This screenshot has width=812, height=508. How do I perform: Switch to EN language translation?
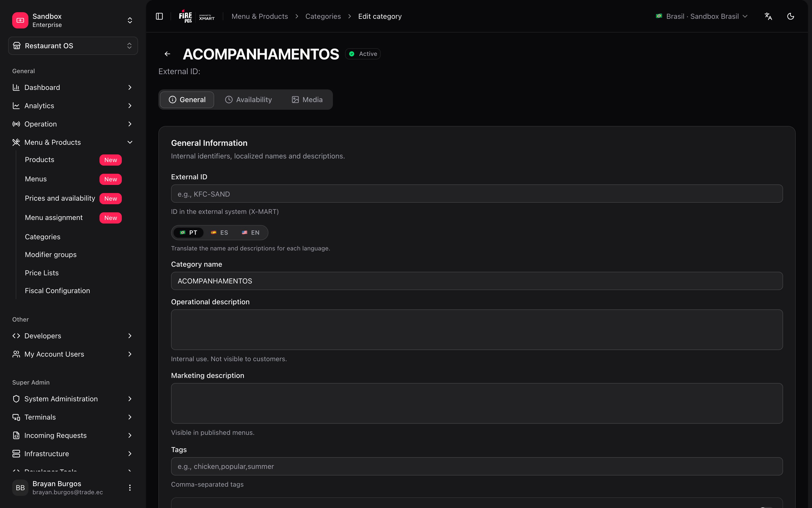click(251, 232)
